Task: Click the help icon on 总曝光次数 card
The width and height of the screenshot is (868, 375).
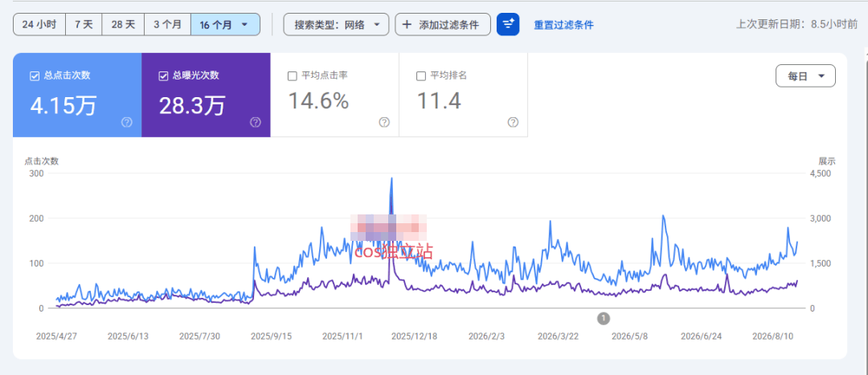Action: [256, 122]
